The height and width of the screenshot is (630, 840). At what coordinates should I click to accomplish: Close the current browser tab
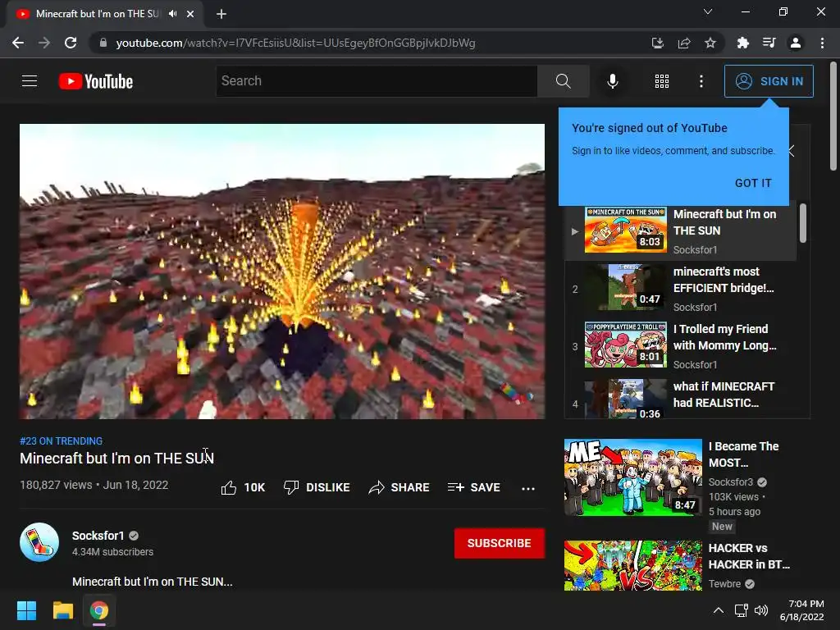coord(190,14)
